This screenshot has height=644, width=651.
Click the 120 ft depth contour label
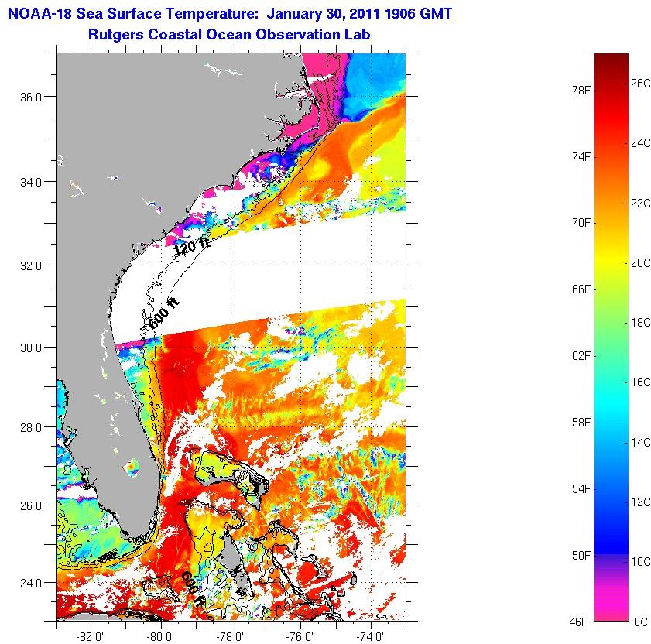pos(192,246)
